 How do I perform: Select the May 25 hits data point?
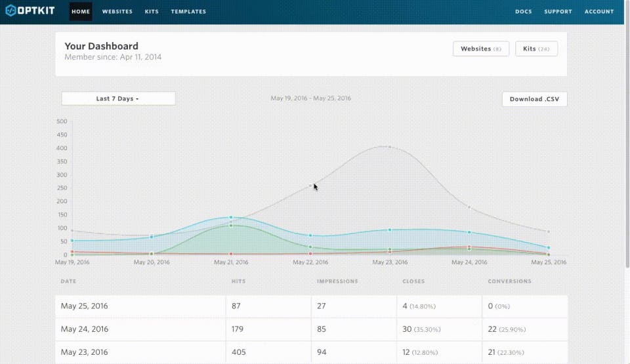tap(549, 232)
